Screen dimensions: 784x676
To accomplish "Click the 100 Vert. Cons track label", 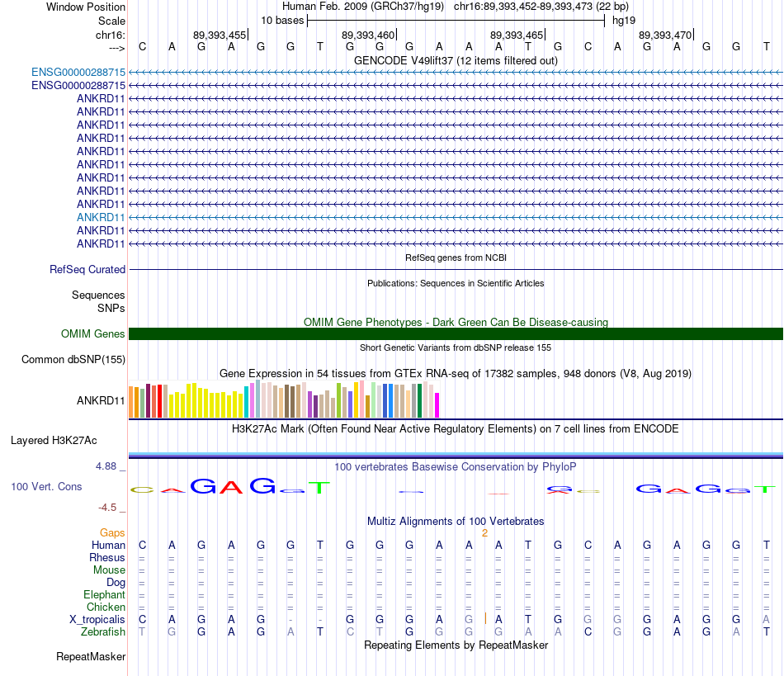I will [x=46, y=486].
